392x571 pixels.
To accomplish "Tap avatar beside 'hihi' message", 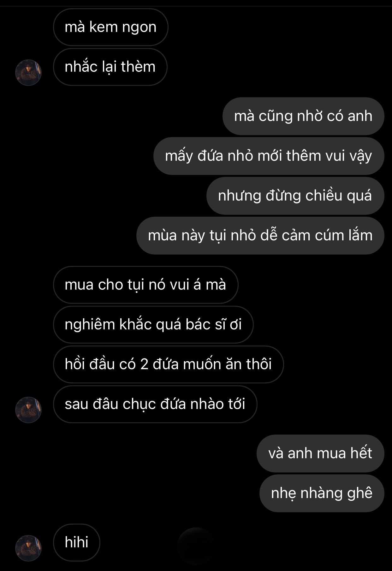I will [x=28, y=548].
